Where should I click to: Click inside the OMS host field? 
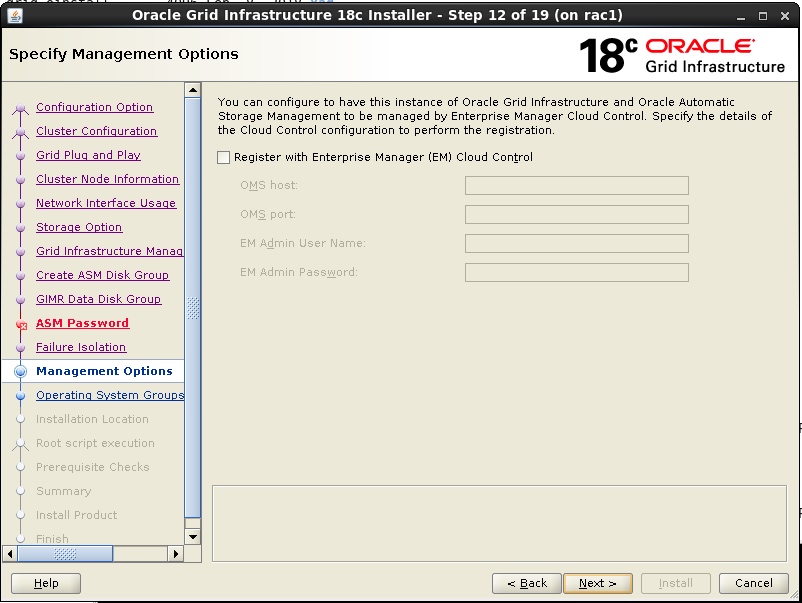[x=575, y=185]
